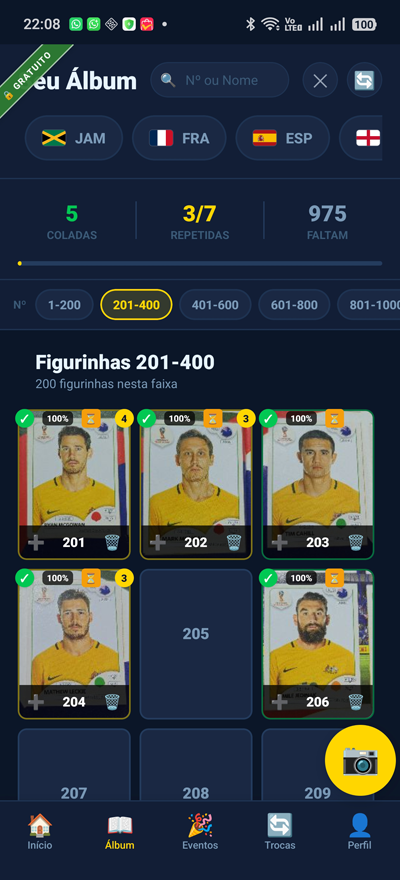This screenshot has width=400, height=880.
Task: Toggle green checkmark on sticker 201
Action: coord(25,418)
